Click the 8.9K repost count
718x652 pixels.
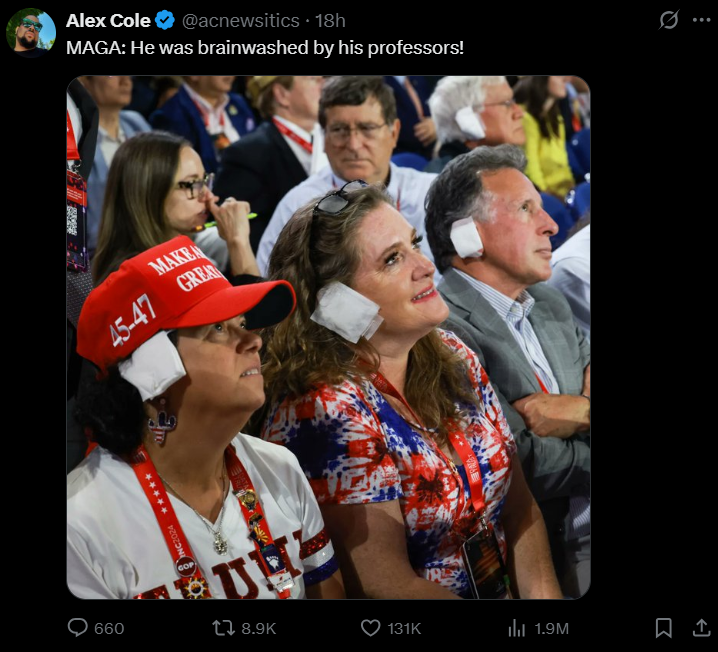259,628
